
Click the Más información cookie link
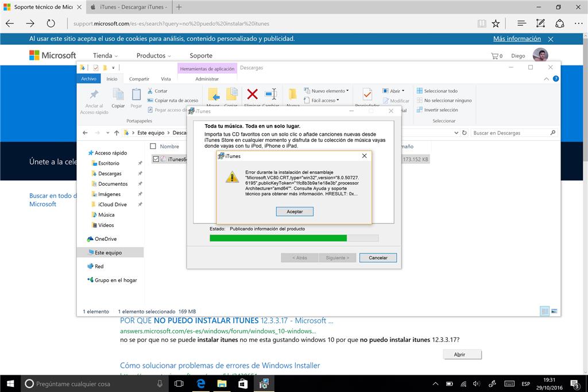(x=517, y=39)
